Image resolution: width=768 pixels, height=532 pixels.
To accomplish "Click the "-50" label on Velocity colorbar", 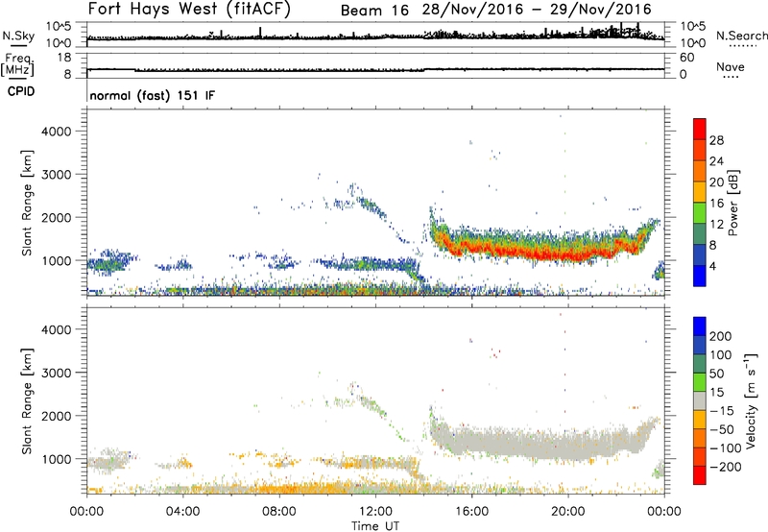I will point(722,429).
